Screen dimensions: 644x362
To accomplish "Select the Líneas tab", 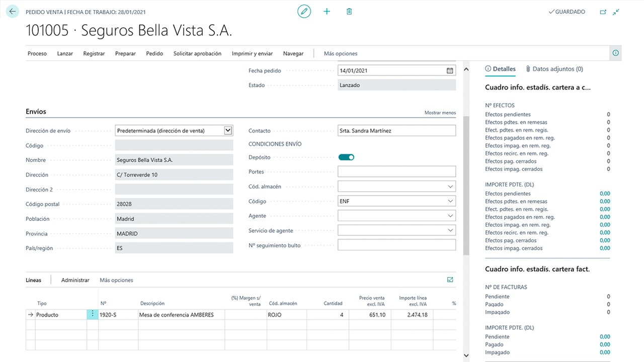I will [34, 280].
